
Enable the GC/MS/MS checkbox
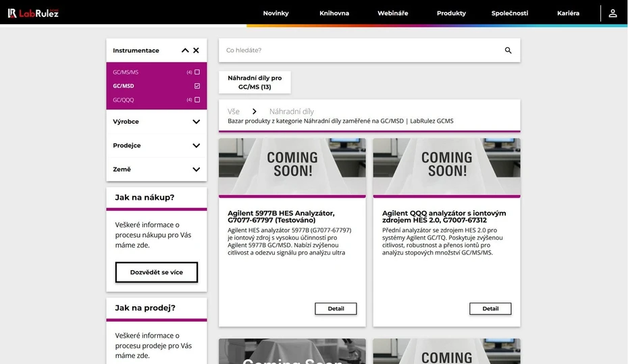(197, 72)
